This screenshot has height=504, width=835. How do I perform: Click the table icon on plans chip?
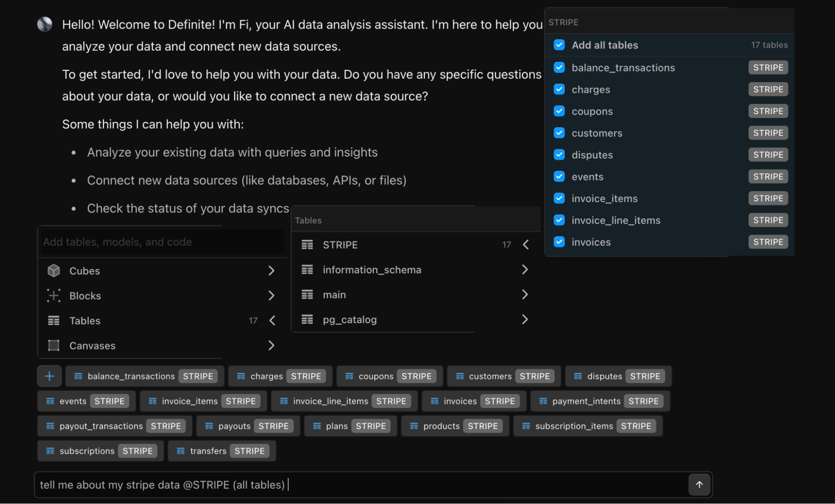coord(317,426)
